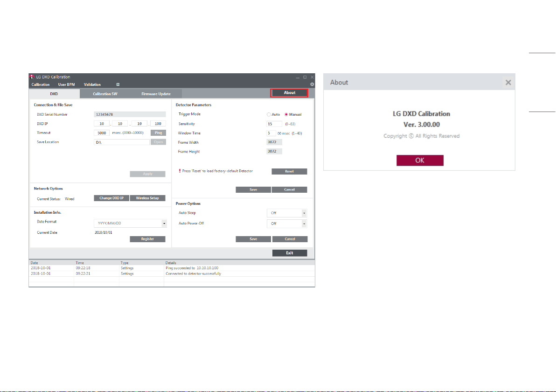
Task: Click the Sensitivity value field
Action: click(274, 124)
